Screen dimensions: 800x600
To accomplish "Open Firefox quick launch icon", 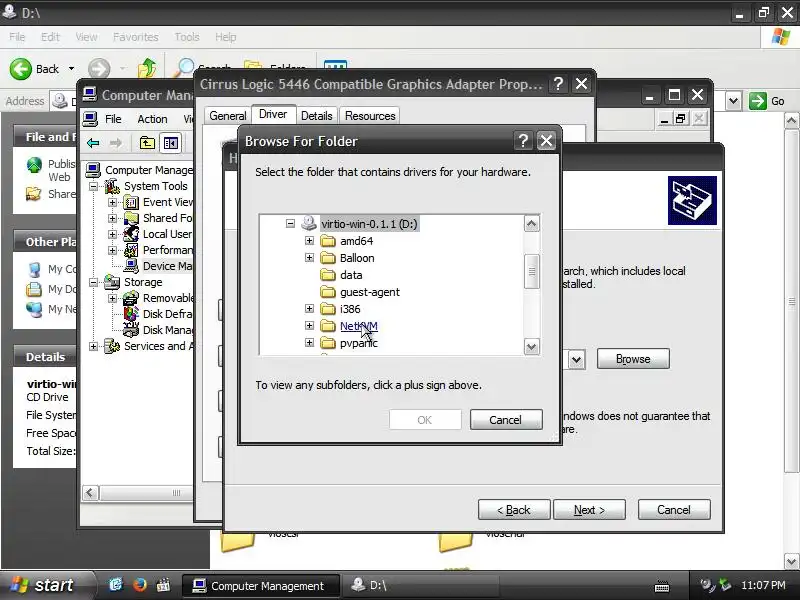I will [x=139, y=585].
